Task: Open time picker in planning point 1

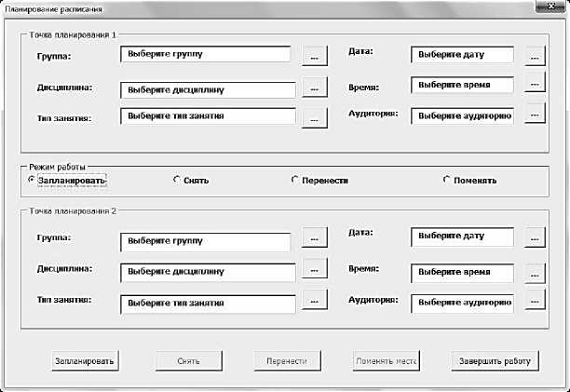Action: pyautogui.click(x=534, y=85)
